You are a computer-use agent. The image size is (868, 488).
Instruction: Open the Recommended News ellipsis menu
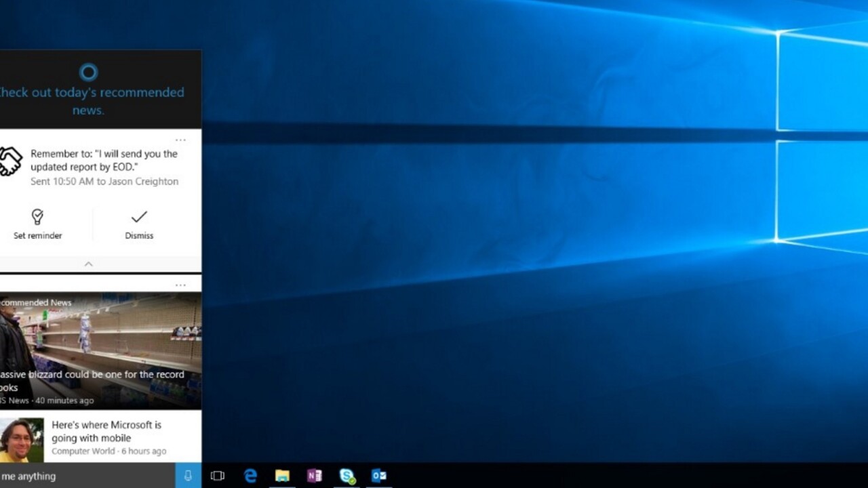180,285
